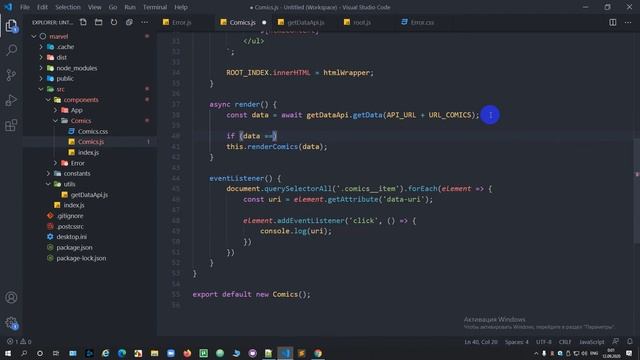Open .gitignore in the file tree
Viewport: 640px width, 360px height.
[70, 216]
